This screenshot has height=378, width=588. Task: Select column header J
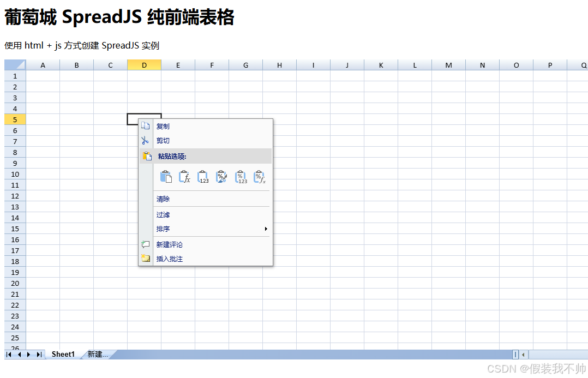click(347, 65)
